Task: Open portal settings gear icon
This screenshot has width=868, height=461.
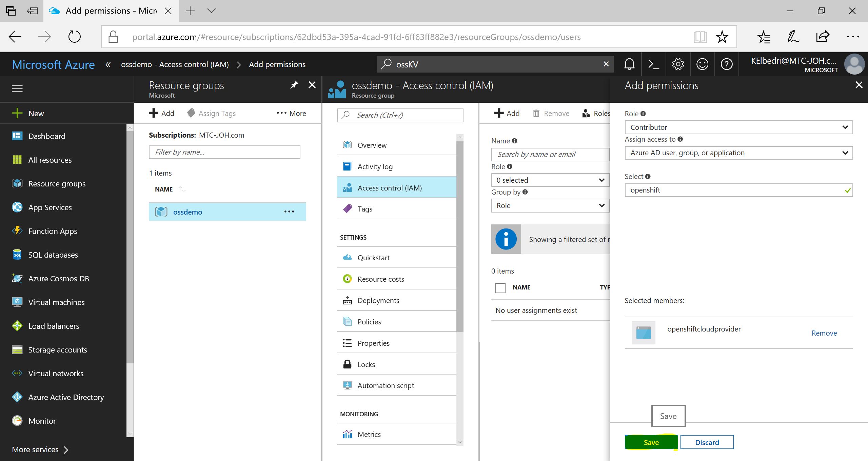Action: (x=678, y=64)
